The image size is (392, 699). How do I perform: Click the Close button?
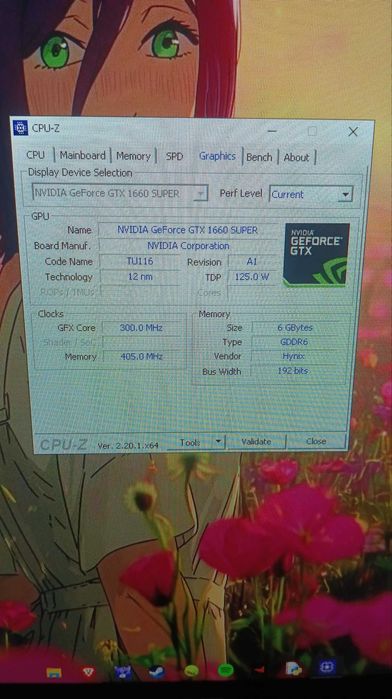pyautogui.click(x=316, y=441)
